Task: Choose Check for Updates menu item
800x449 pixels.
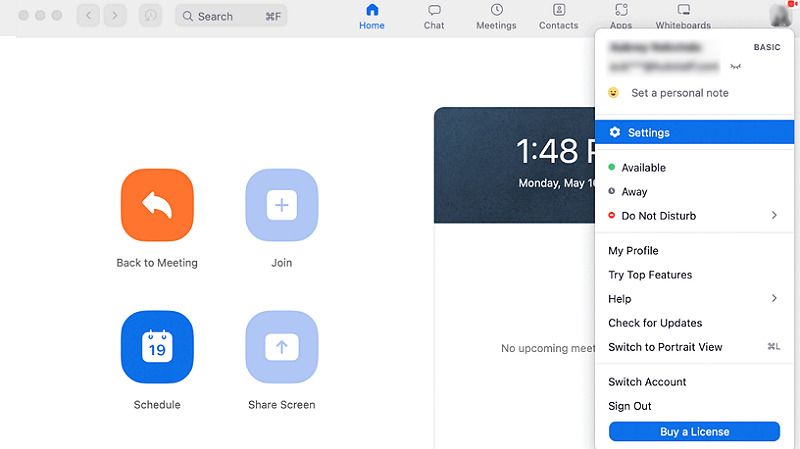Action: (655, 323)
